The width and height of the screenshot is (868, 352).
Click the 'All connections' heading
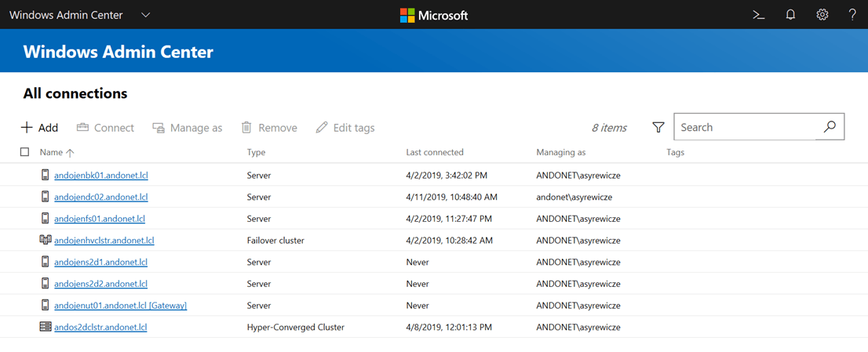click(75, 94)
